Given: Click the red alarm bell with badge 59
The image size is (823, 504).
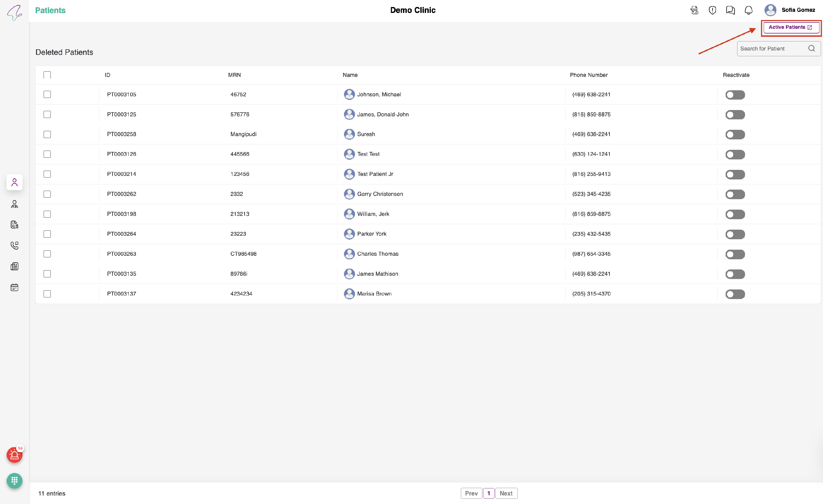Looking at the screenshot, I should 14,455.
